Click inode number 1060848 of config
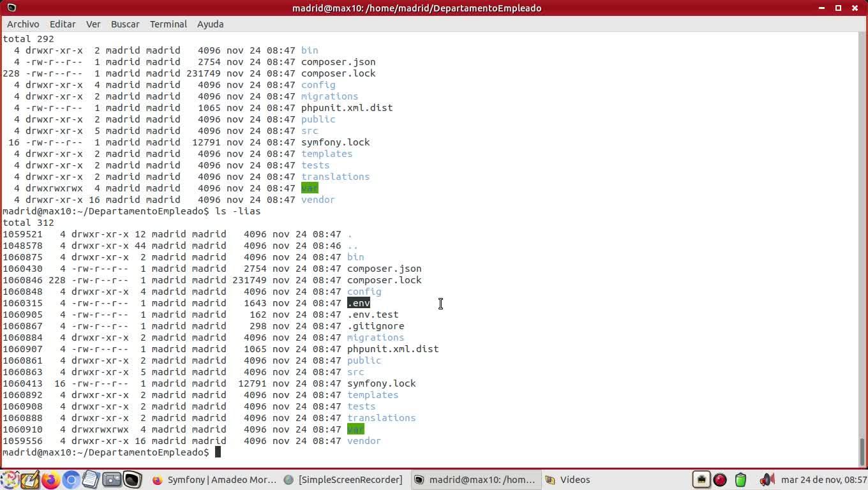 pyautogui.click(x=22, y=292)
